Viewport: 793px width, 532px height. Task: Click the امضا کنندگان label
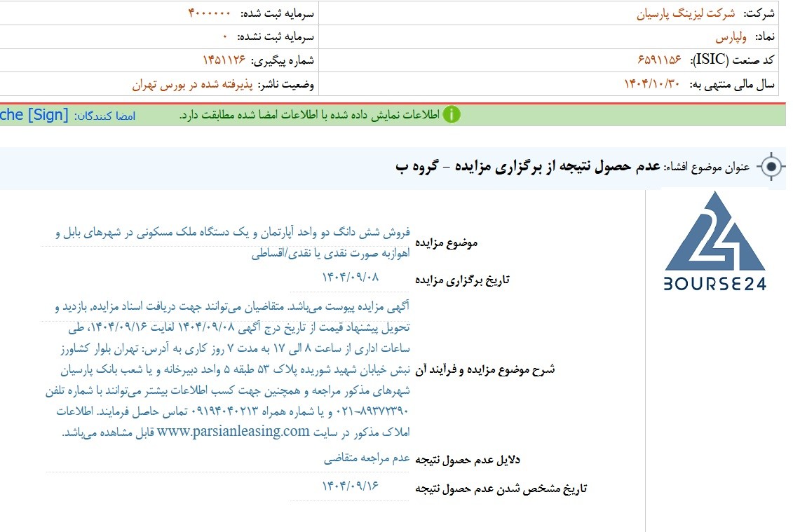105,116
